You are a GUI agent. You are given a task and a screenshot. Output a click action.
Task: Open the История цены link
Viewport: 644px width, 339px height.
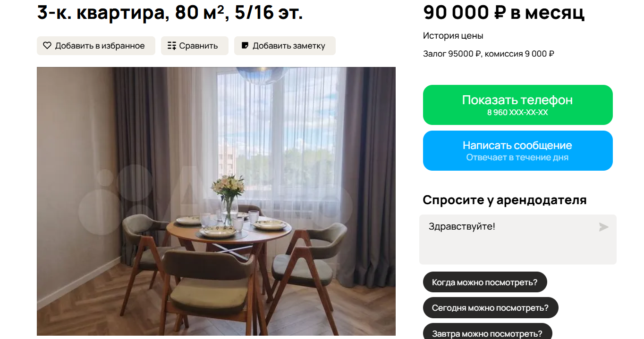point(453,36)
